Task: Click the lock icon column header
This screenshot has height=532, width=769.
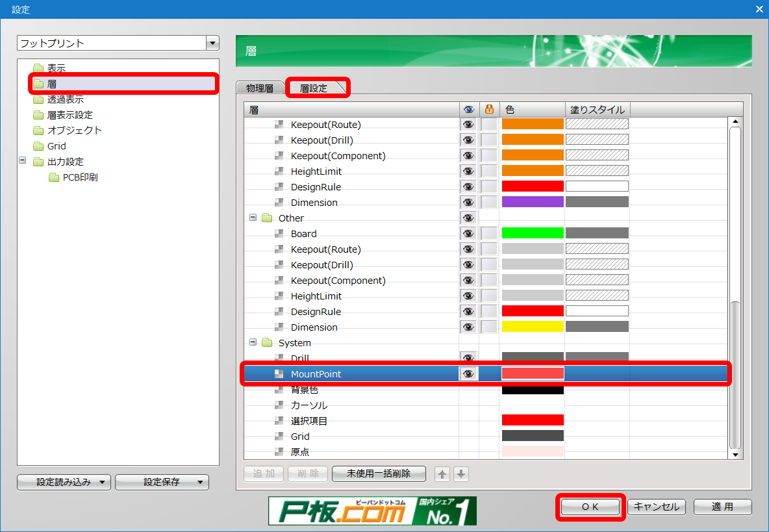Action: pyautogui.click(x=489, y=109)
